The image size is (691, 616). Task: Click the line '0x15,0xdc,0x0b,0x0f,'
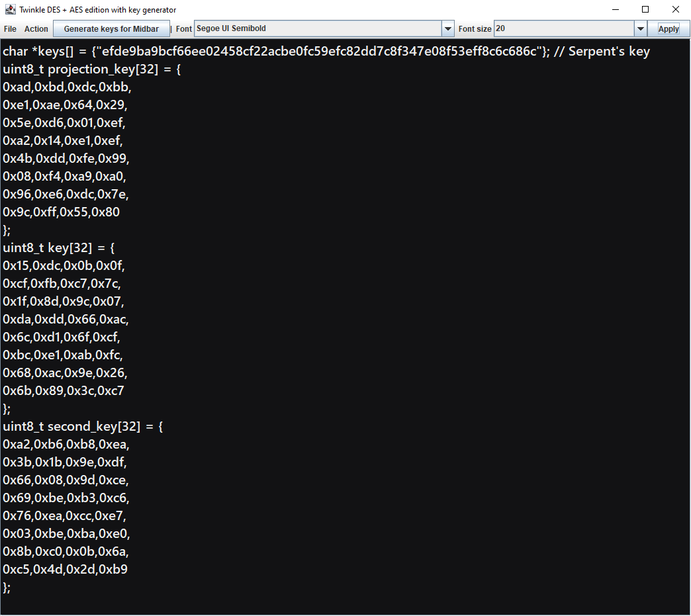click(64, 266)
